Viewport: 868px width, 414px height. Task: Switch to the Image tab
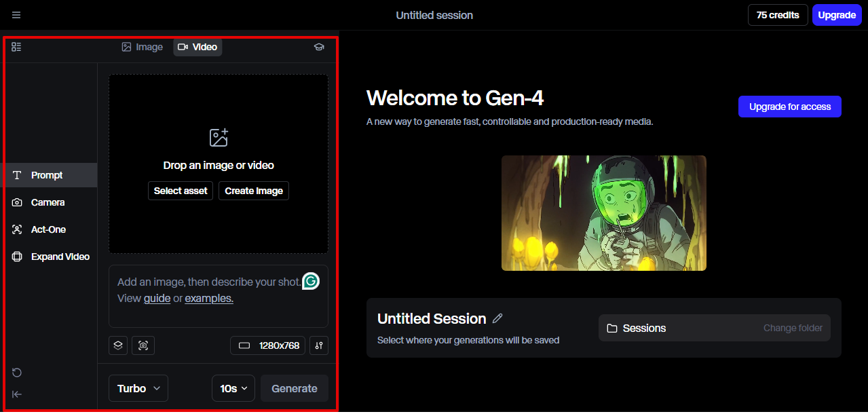click(x=142, y=47)
